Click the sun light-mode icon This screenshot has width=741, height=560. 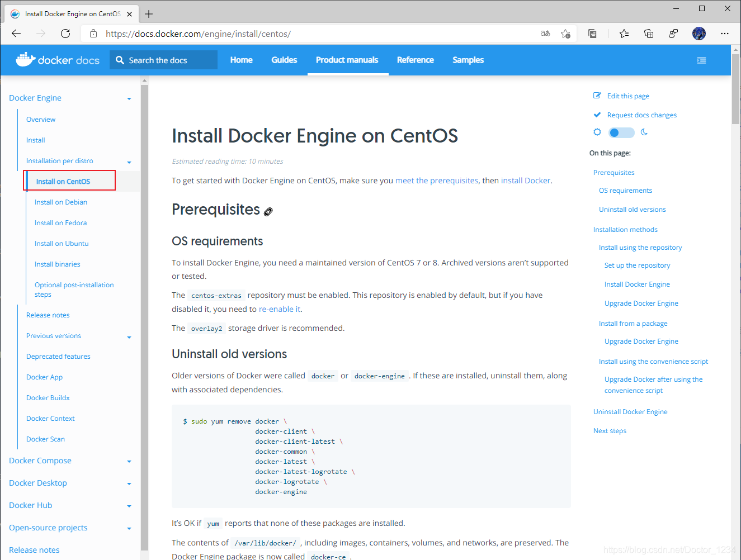tap(597, 132)
